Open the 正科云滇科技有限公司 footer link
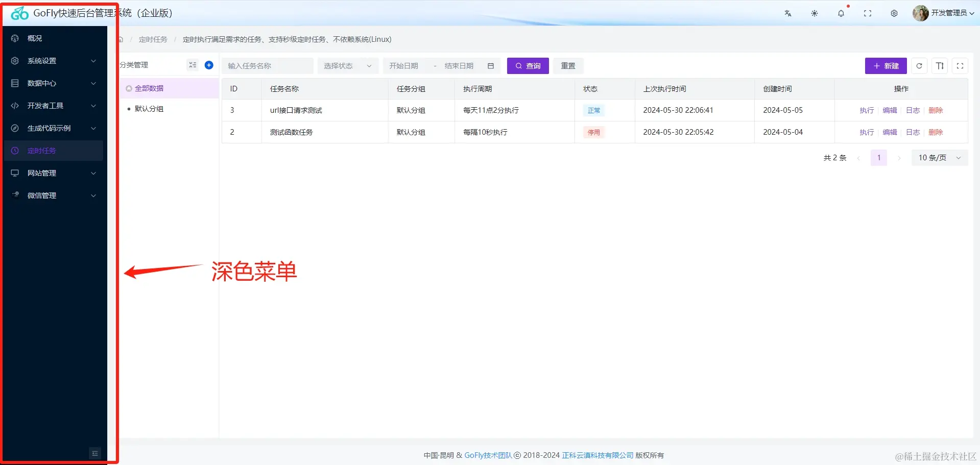The width and height of the screenshot is (980, 465). point(597,455)
